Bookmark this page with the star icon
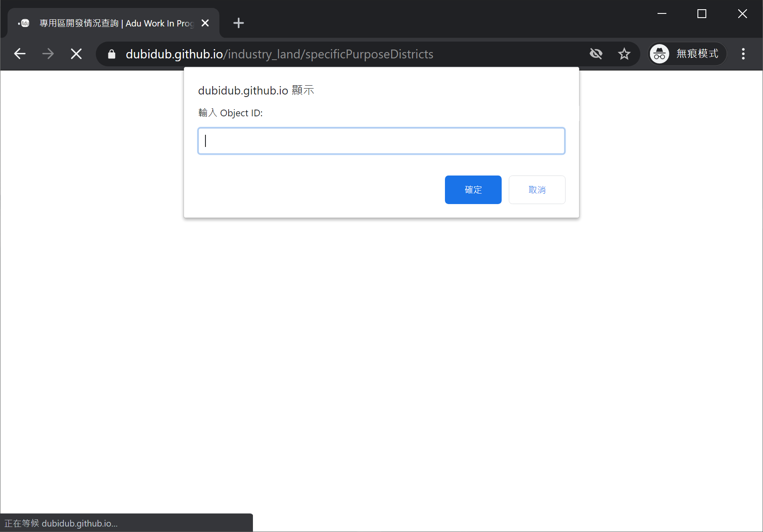This screenshot has height=532, width=763. [624, 54]
